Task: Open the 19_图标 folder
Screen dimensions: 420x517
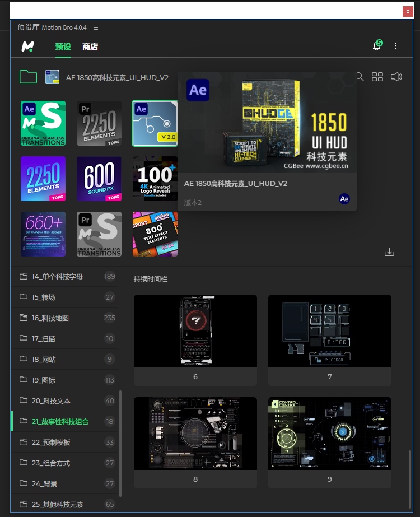Action: tap(64, 380)
